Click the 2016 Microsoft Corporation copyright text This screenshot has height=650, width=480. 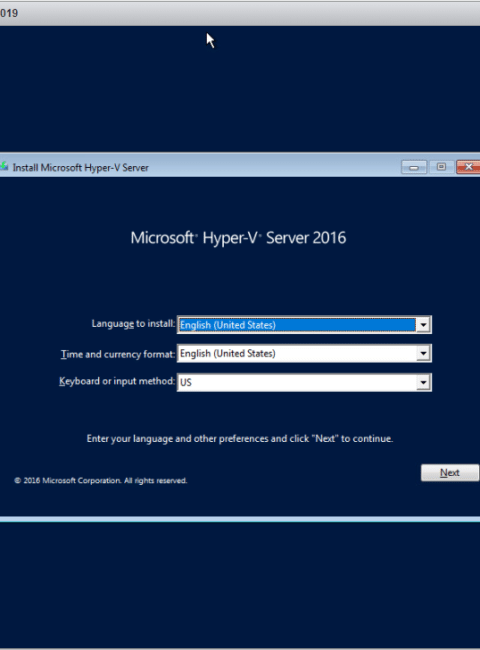pyautogui.click(x=101, y=480)
